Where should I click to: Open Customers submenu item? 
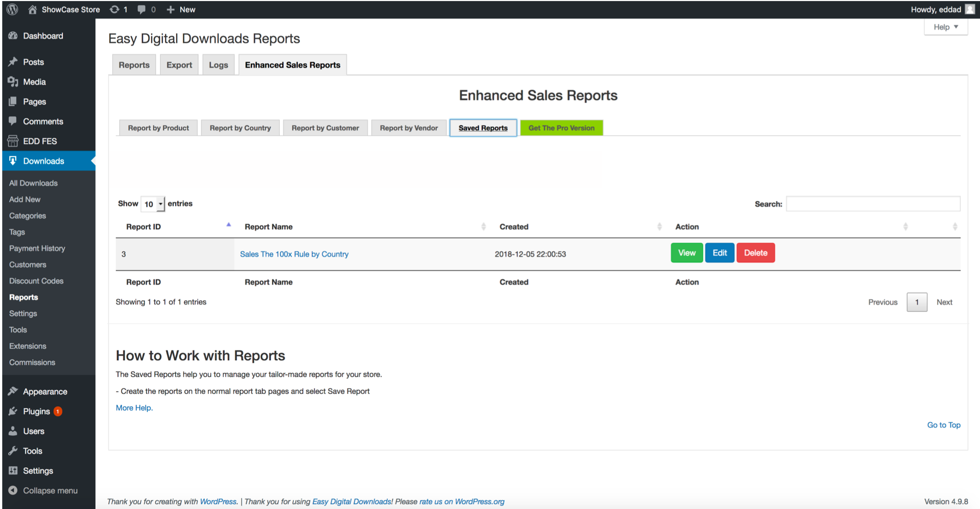coord(28,265)
